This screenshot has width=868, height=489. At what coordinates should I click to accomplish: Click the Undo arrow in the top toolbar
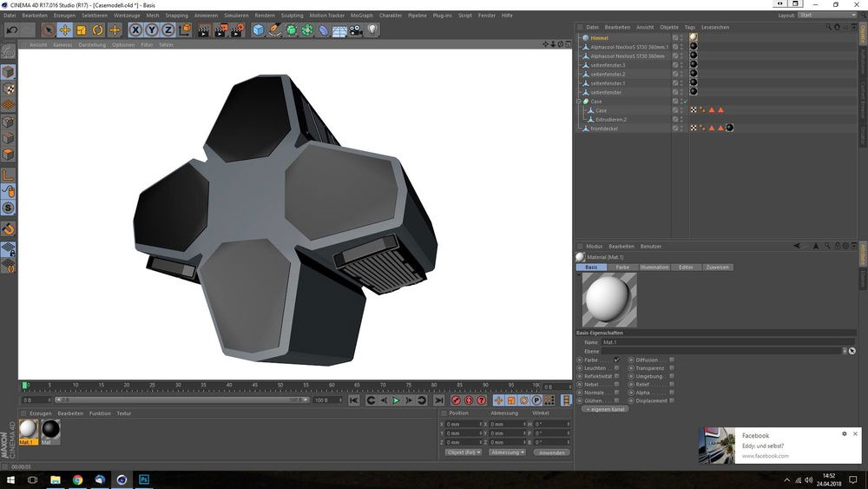pos(11,30)
